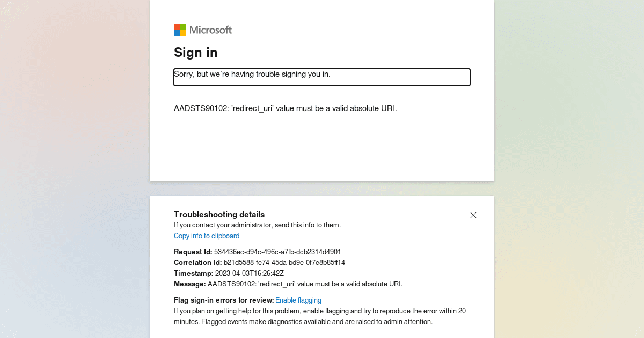
Task: Click the Microsoft four-square logo icon
Action: click(x=180, y=30)
